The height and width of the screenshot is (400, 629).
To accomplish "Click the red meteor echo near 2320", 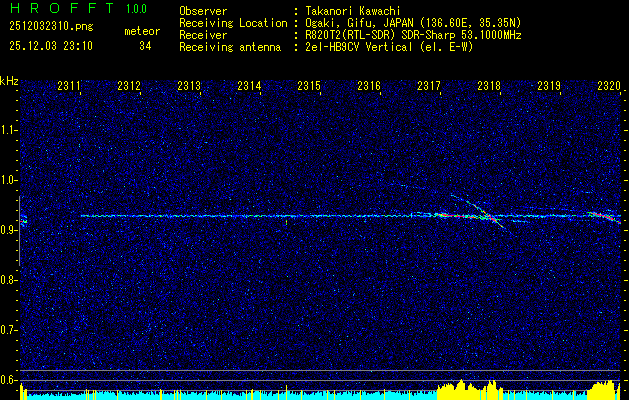I will [x=604, y=217].
